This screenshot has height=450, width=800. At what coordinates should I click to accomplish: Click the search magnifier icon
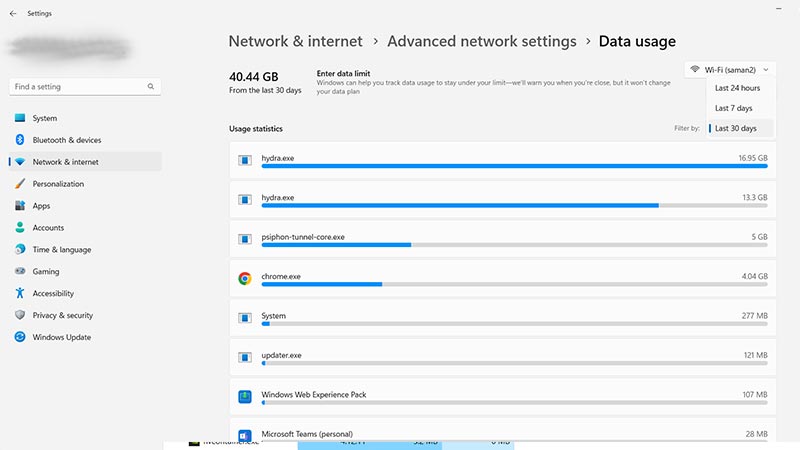151,87
